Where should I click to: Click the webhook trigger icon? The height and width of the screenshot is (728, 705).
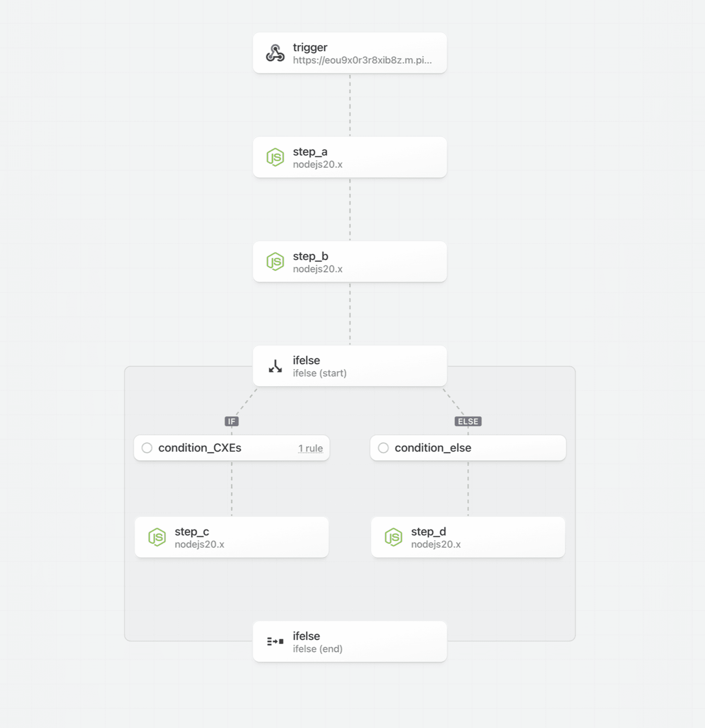click(275, 53)
